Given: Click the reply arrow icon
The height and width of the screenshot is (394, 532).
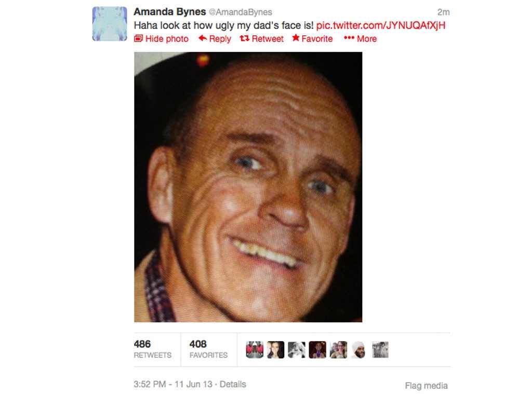Looking at the screenshot, I should (203, 38).
